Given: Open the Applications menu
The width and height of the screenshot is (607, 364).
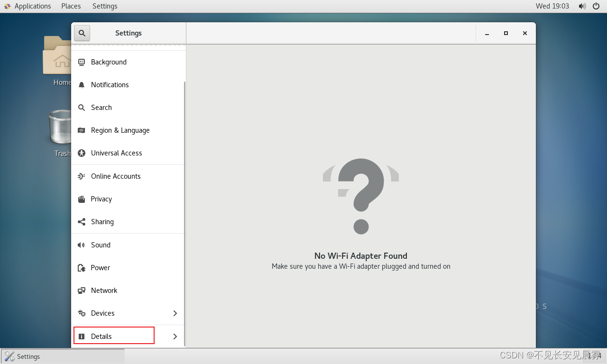Looking at the screenshot, I should tap(33, 6).
